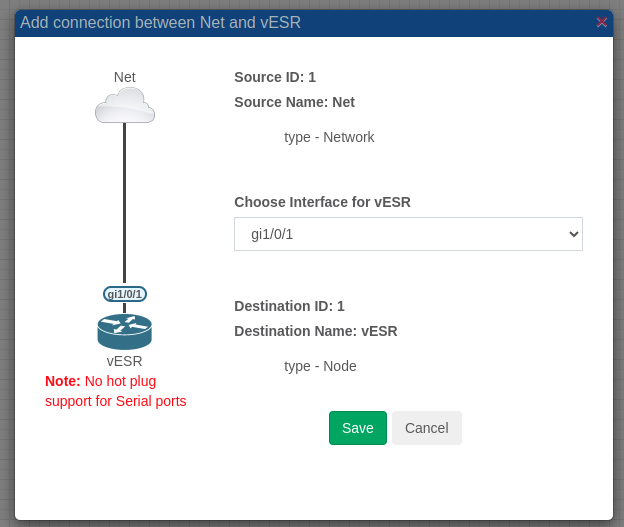Viewport: 624px width, 527px height.
Task: Click the Choose Interface for vESR label
Action: [x=322, y=202]
